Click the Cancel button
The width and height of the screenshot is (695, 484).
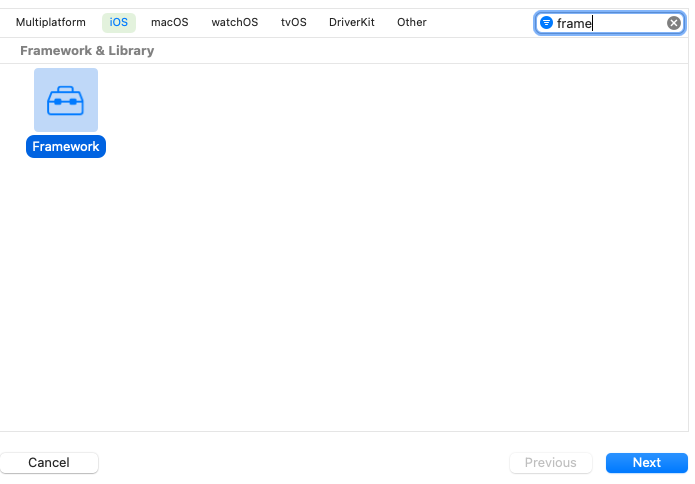point(49,462)
